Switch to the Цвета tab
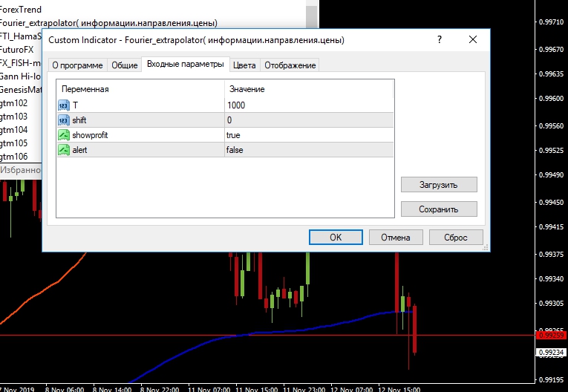This screenshot has height=392, width=568. point(244,65)
